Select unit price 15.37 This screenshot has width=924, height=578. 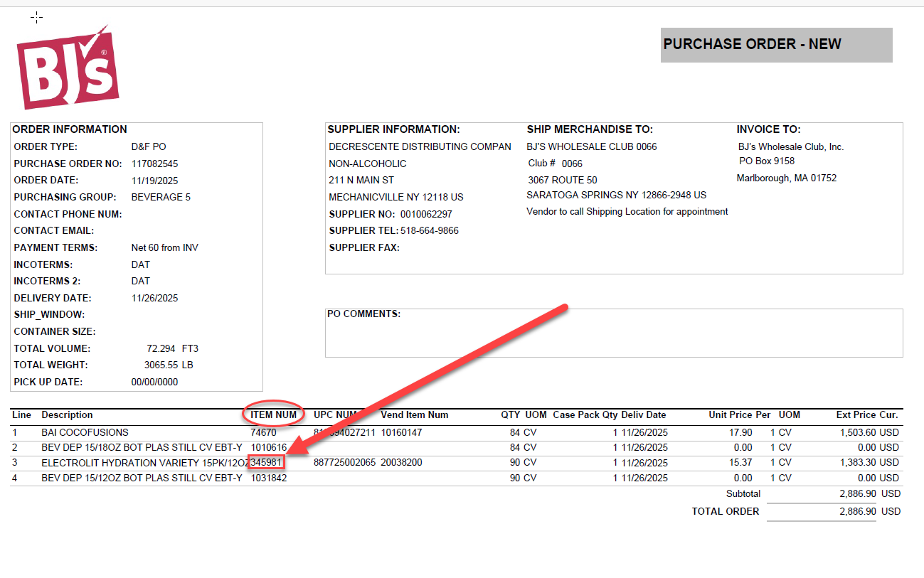[x=740, y=463]
